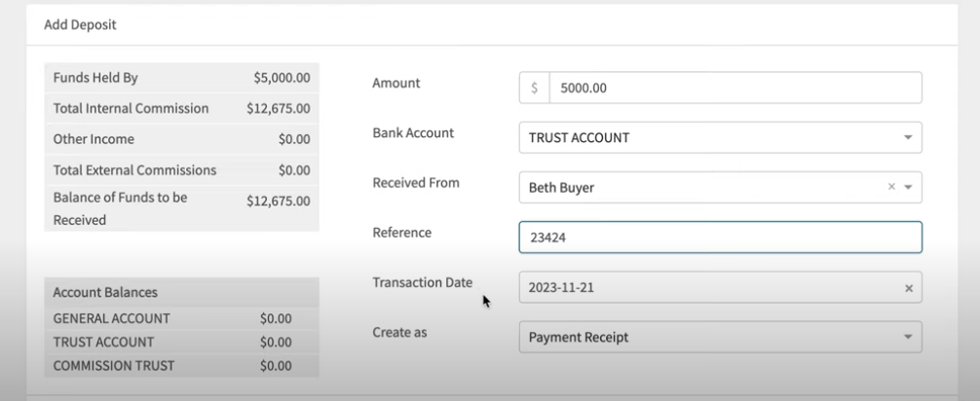Focus the Reference field containing 23424

tap(721, 237)
